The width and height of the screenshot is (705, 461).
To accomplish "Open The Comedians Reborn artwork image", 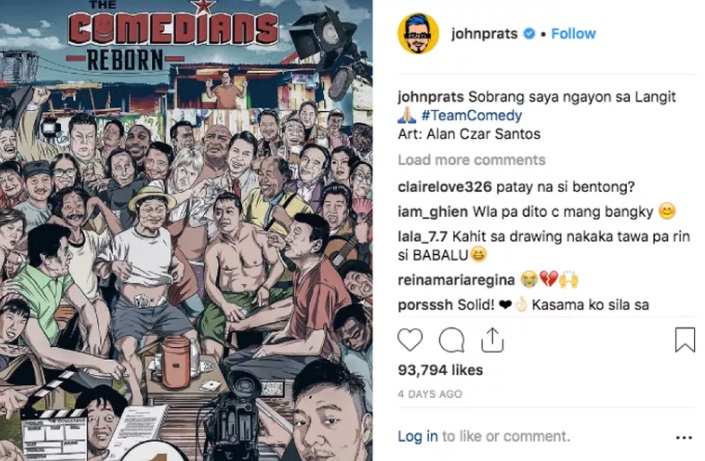I will pyautogui.click(x=186, y=230).
